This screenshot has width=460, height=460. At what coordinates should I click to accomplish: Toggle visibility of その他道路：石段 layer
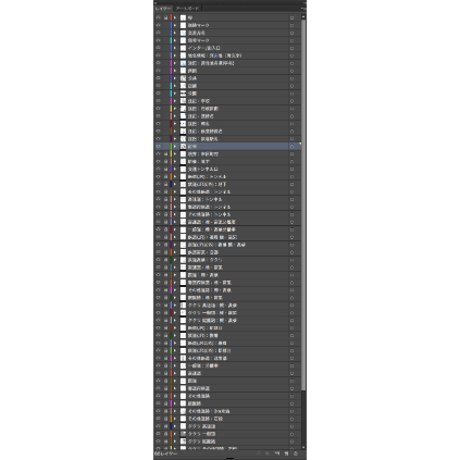tap(158, 419)
